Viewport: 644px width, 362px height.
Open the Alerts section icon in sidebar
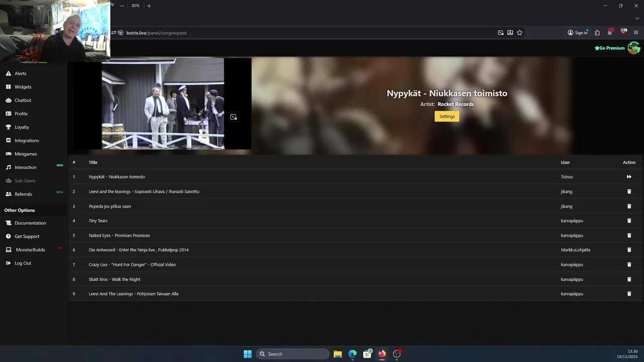click(x=9, y=73)
